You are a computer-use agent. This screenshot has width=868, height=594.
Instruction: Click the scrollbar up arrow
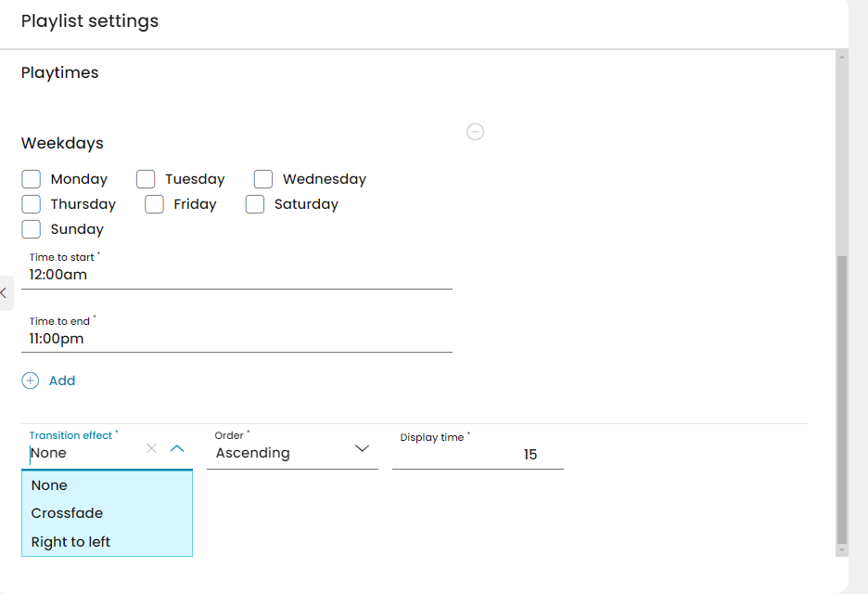842,57
